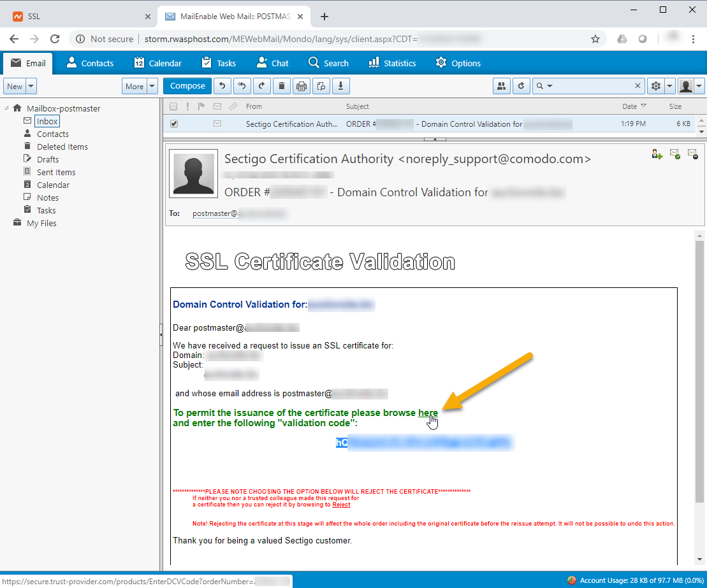Open the Sent Items folder
707x588 pixels.
click(56, 172)
